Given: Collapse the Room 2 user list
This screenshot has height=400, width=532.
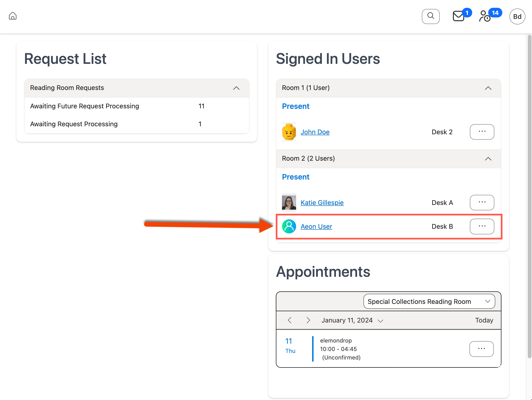Looking at the screenshot, I should [x=488, y=159].
